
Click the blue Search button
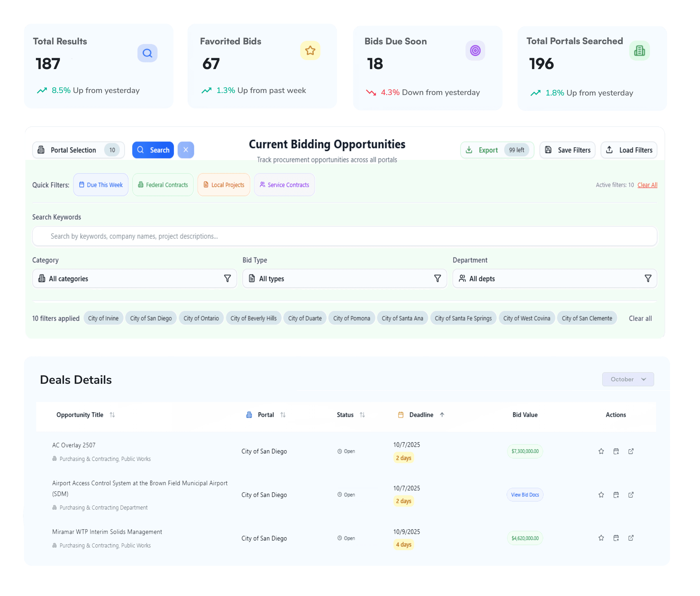pos(153,150)
